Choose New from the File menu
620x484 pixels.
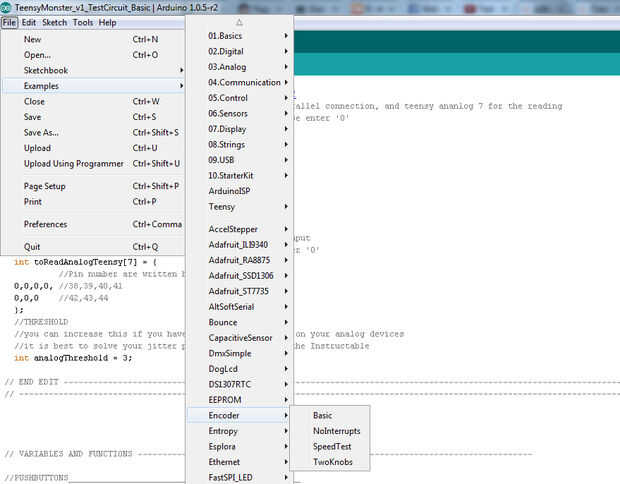point(93,39)
